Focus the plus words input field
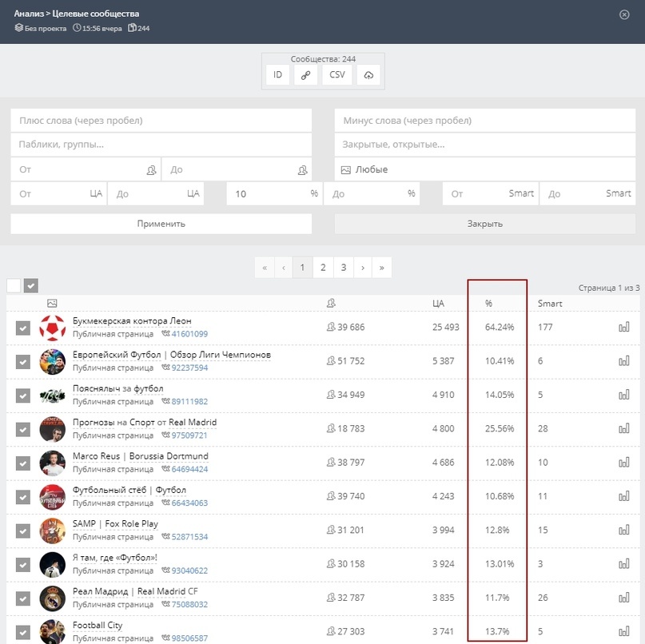This screenshot has height=644, width=645. click(x=161, y=121)
